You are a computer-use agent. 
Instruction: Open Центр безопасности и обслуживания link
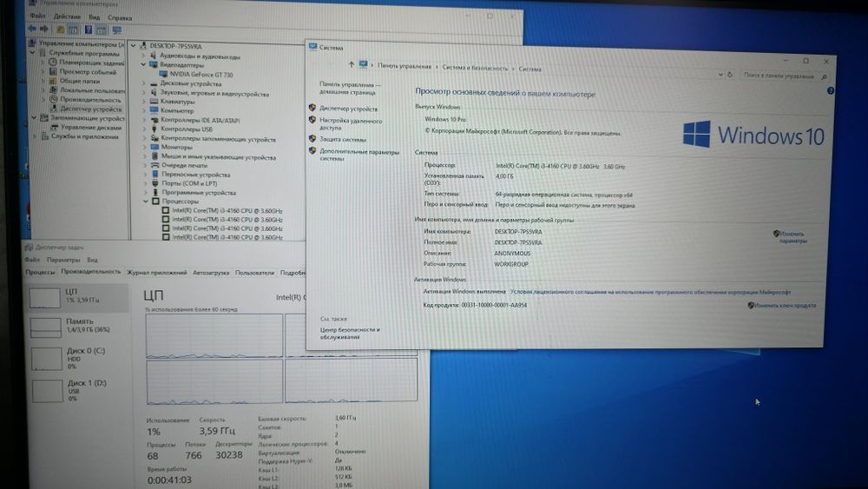pos(350,333)
